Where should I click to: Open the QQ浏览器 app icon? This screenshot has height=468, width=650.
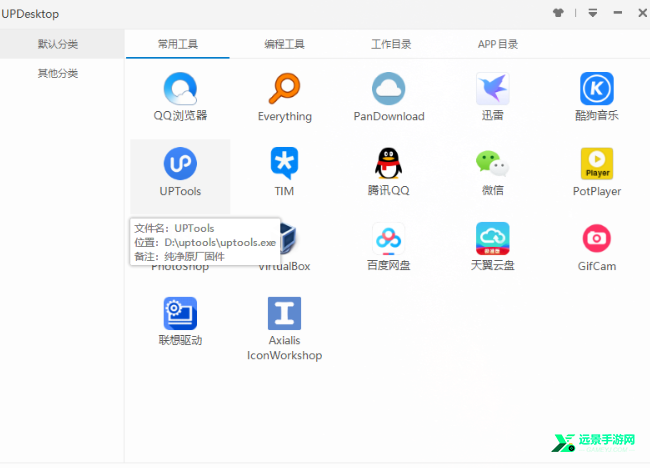point(180,89)
